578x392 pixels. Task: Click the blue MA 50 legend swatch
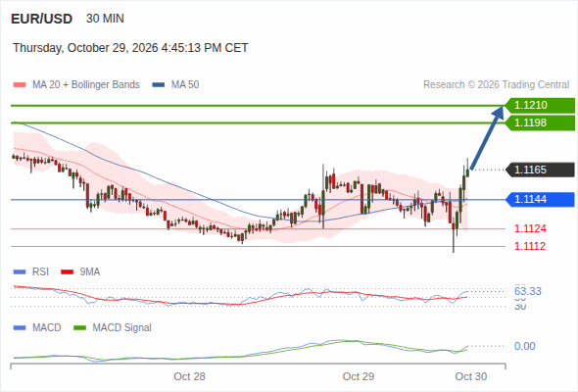[x=159, y=85]
